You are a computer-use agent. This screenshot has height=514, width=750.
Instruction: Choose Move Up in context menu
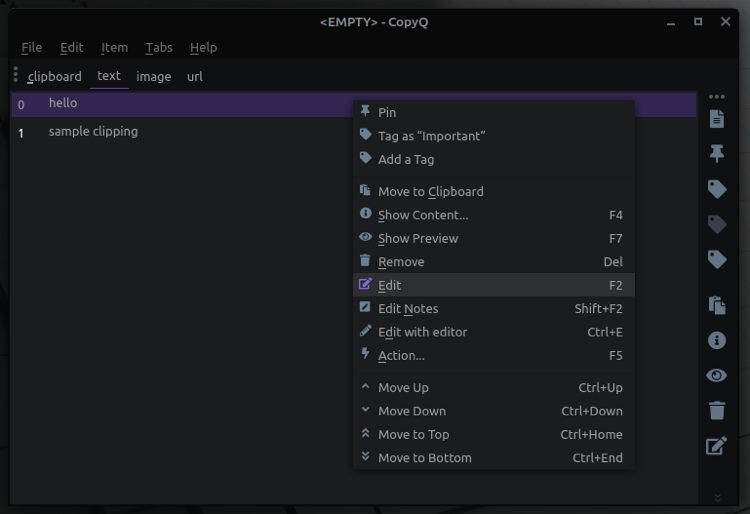(494, 387)
